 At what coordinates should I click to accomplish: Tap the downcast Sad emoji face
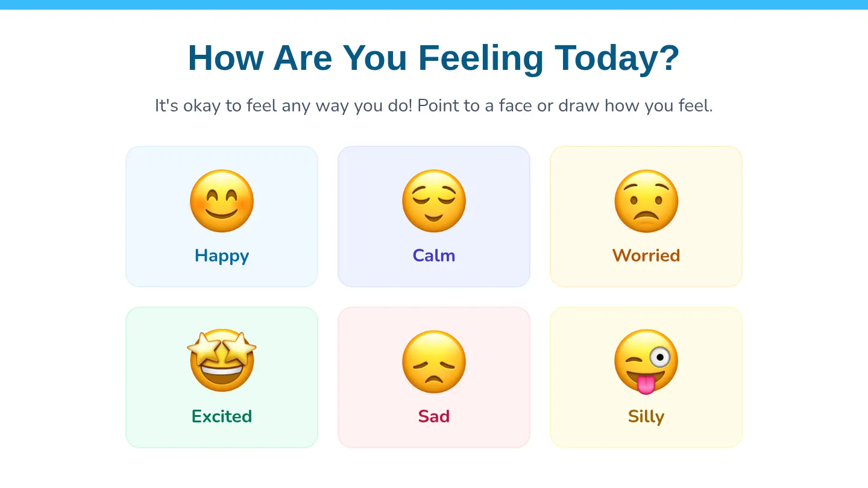click(434, 362)
